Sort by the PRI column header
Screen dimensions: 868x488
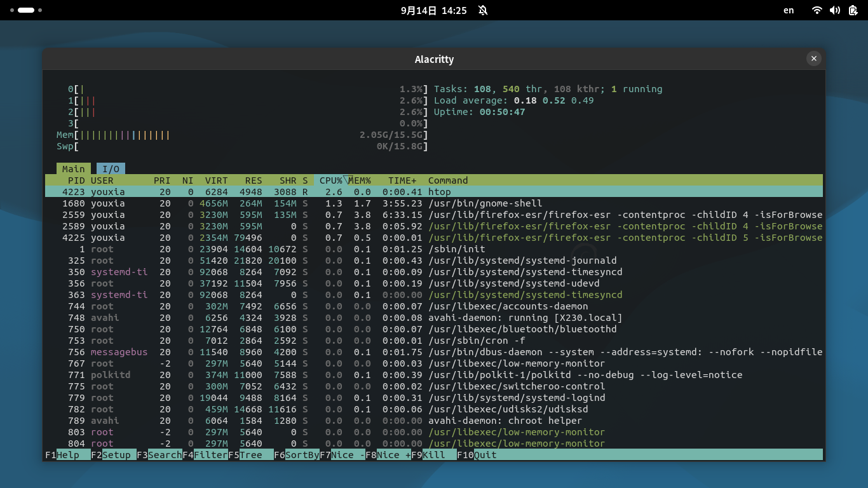[x=162, y=180]
